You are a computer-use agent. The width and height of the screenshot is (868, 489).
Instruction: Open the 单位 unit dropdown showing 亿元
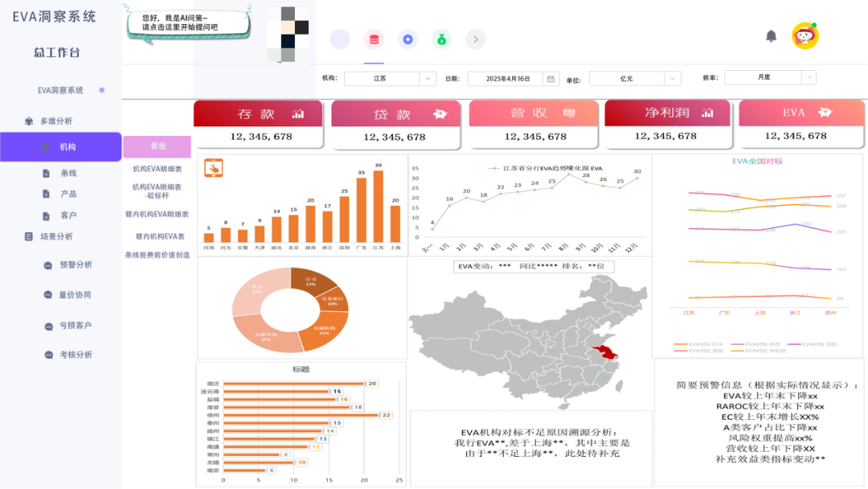pyautogui.click(x=634, y=77)
